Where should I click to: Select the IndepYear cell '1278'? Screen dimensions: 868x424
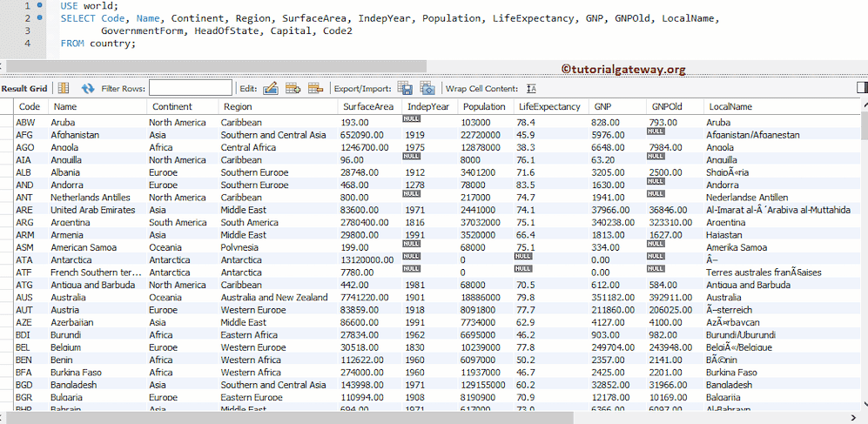[x=429, y=185]
